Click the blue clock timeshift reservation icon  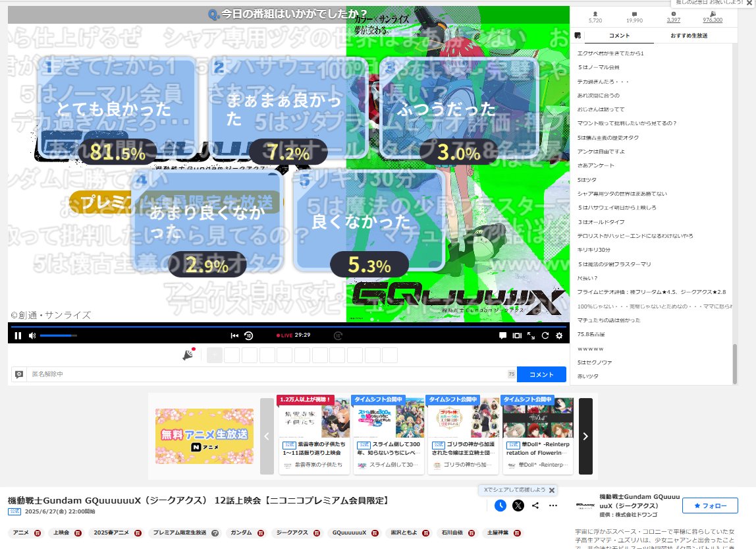tap(500, 506)
